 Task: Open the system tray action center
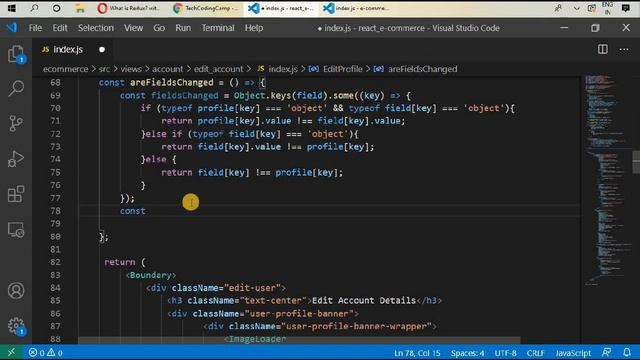coord(625,8)
